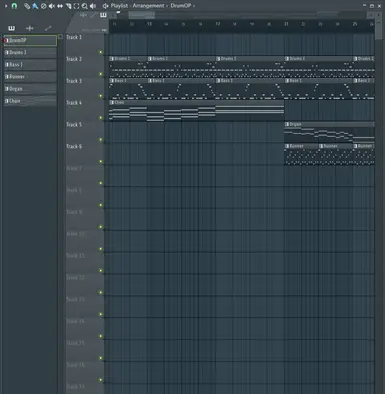
Task: Mute Track 6 using its green light
Action: click(101, 161)
